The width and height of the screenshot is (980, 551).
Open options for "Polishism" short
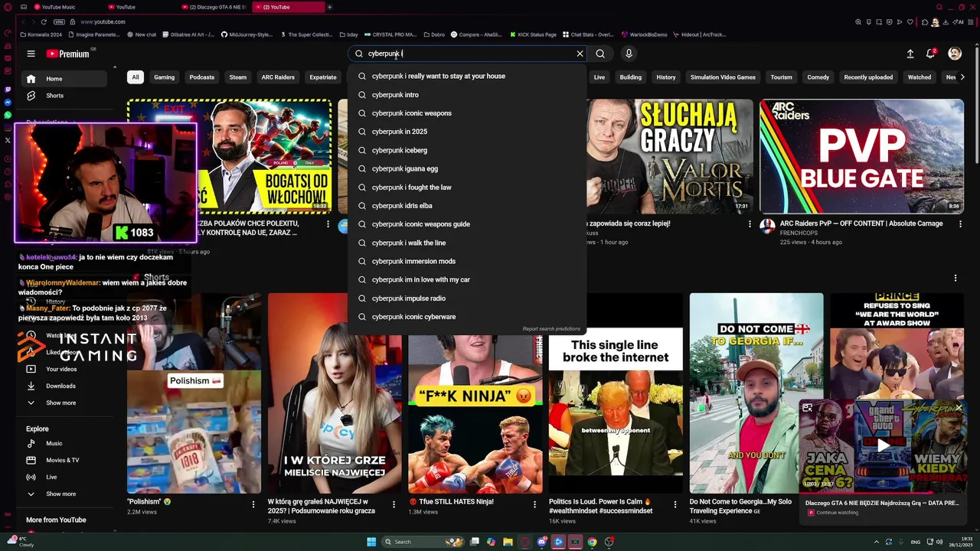coord(253,504)
